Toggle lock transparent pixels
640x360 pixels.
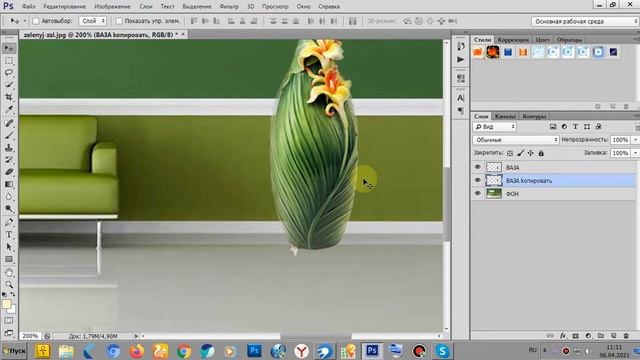click(510, 153)
